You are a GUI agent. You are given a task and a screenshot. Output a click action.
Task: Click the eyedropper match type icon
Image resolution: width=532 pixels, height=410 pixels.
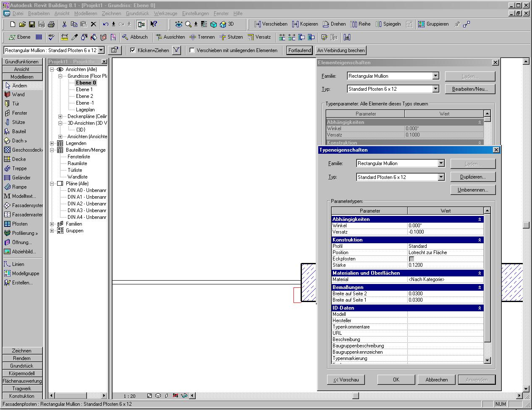74,37
